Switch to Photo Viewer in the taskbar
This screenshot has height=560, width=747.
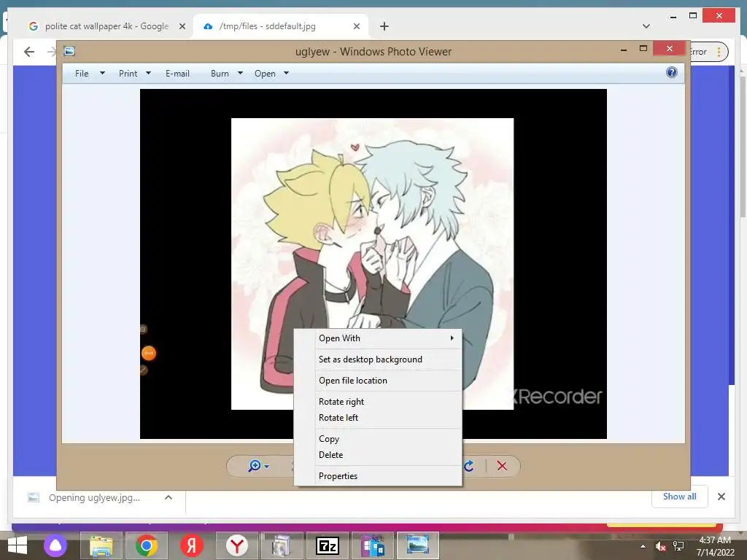pos(418,545)
